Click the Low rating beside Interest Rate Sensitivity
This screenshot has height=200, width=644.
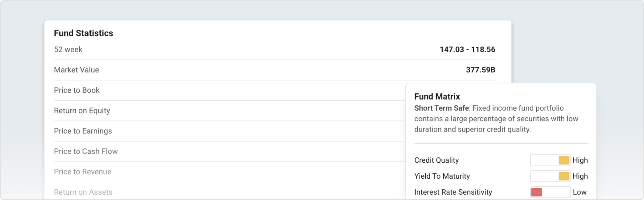tap(579, 192)
